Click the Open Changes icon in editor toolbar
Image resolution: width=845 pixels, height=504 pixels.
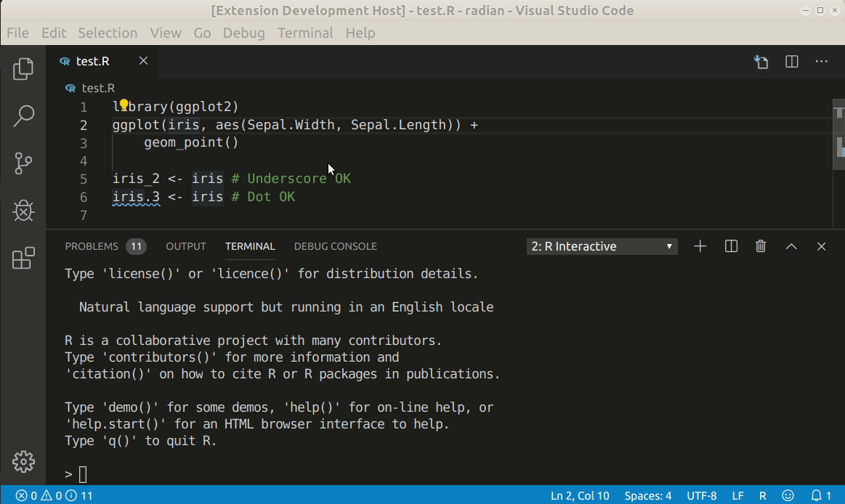tap(761, 62)
